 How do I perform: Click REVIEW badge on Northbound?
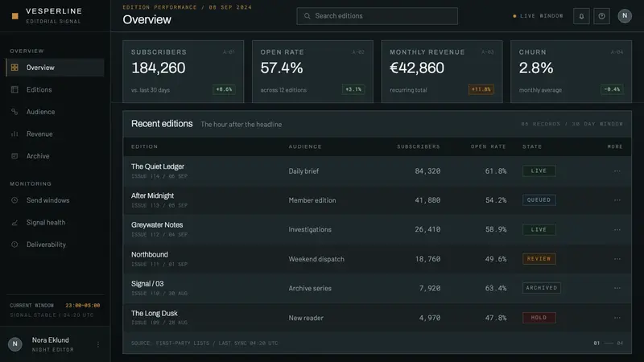pos(539,258)
